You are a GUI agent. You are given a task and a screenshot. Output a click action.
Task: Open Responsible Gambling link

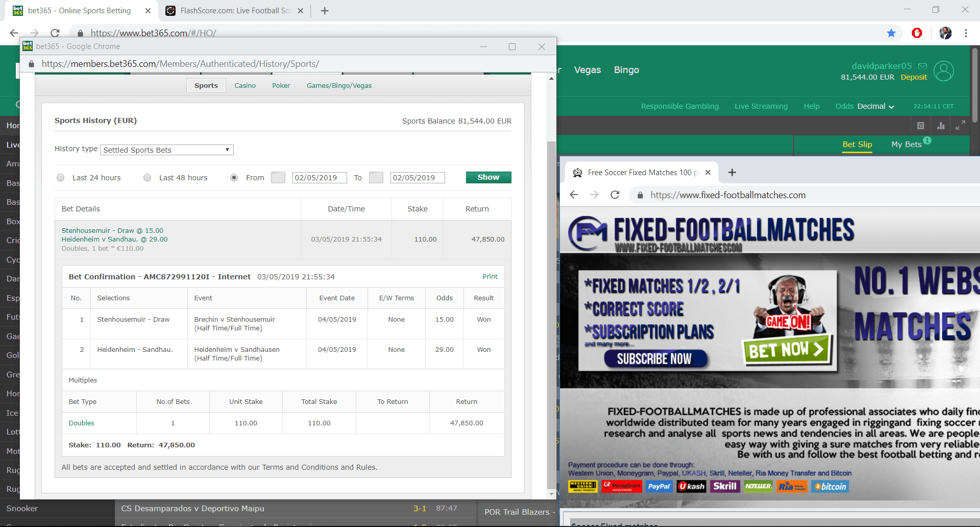point(680,106)
